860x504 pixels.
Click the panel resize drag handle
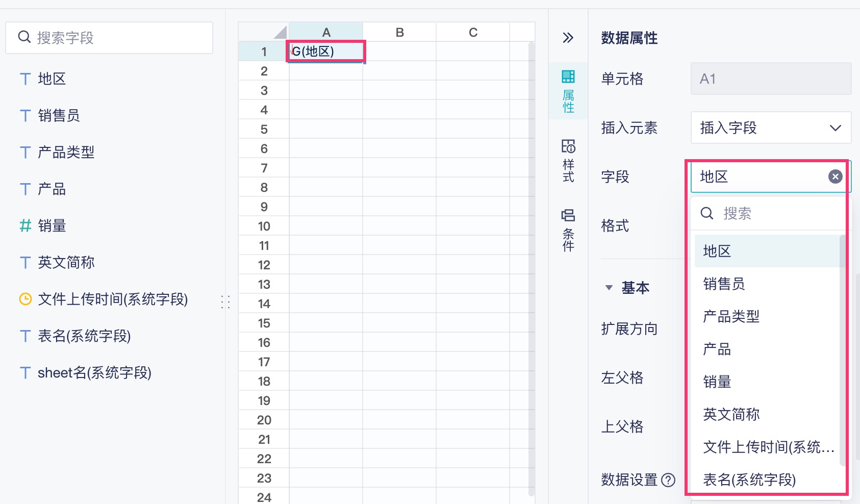(225, 301)
